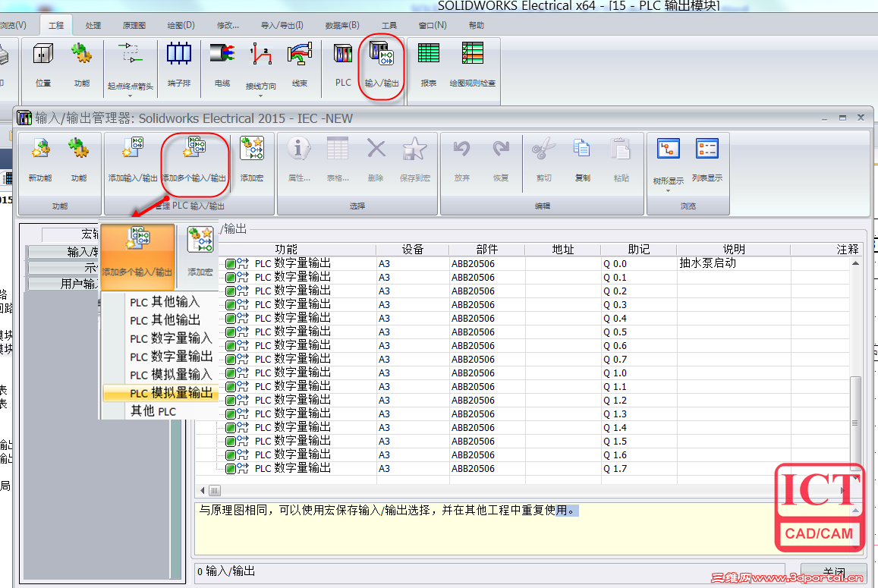Click the 表格 toolbar icon

(x=338, y=159)
